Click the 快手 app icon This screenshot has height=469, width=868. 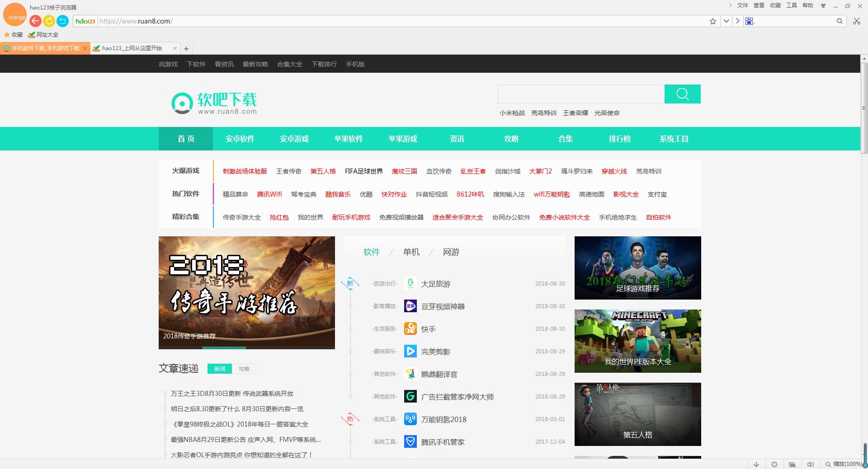tap(410, 328)
